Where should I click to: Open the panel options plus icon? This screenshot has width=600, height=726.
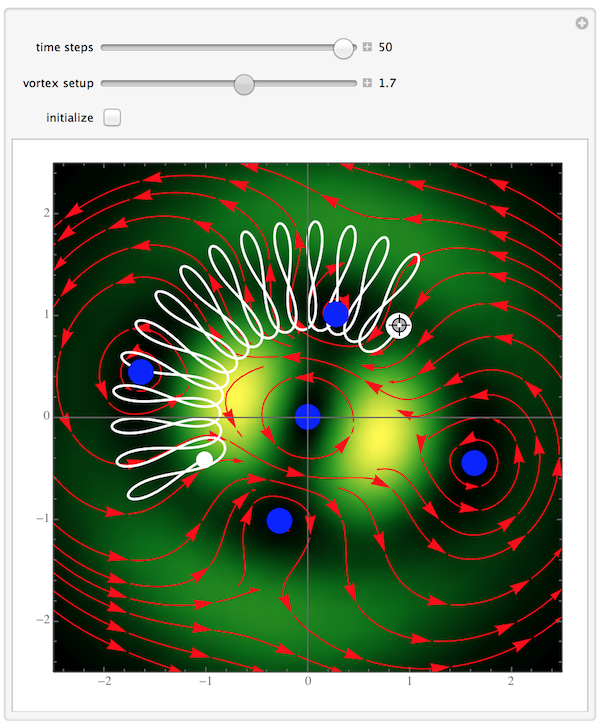click(x=582, y=23)
